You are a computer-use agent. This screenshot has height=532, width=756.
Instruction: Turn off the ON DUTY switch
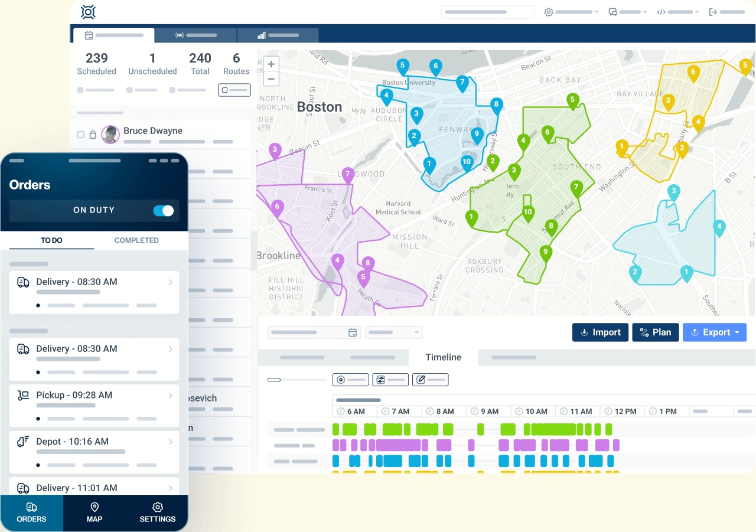pos(164,210)
